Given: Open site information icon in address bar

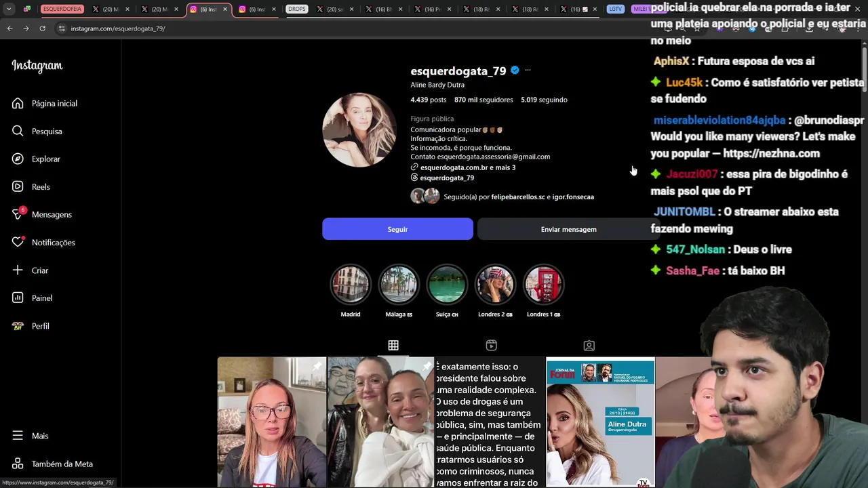Looking at the screenshot, I should coord(62,28).
